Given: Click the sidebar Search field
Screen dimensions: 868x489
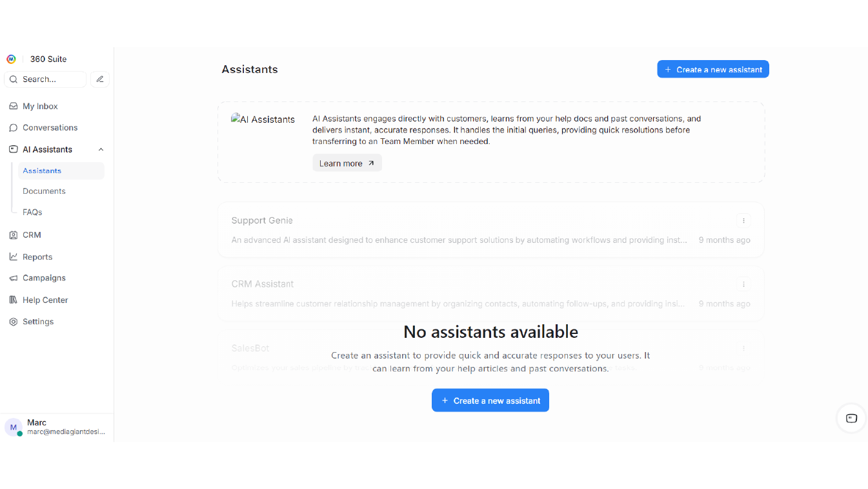Looking at the screenshot, I should click(x=45, y=79).
